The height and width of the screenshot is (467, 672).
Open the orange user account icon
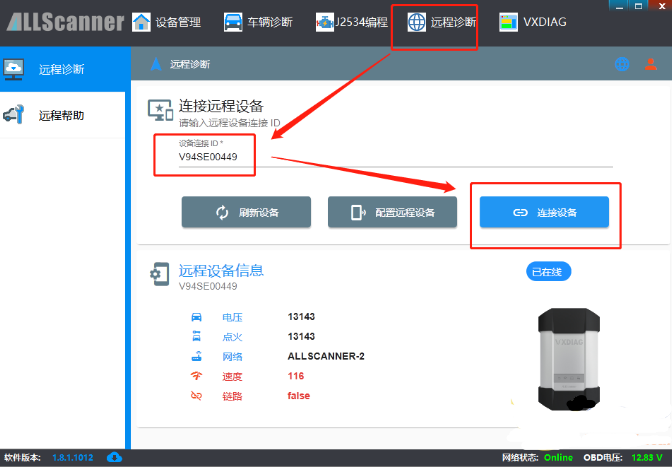point(651,64)
